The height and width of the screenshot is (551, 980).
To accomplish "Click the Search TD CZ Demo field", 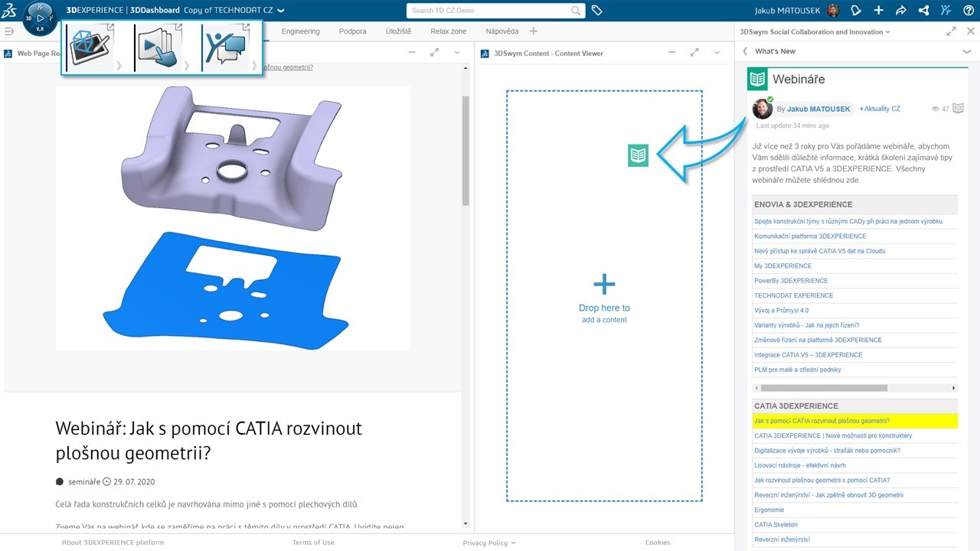I will coord(488,11).
